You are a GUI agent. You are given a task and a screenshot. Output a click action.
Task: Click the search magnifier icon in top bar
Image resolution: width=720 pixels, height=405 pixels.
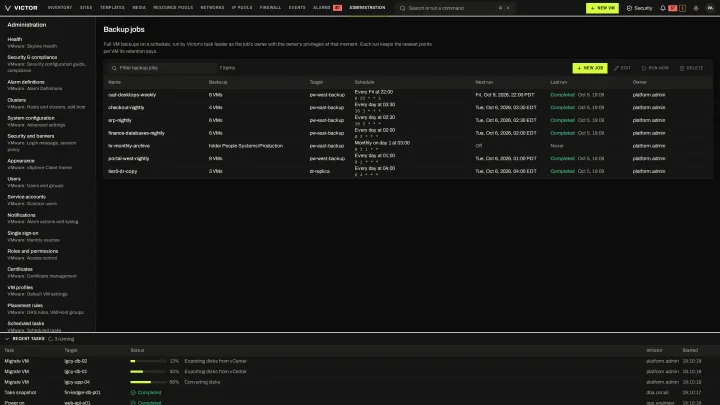coord(403,8)
